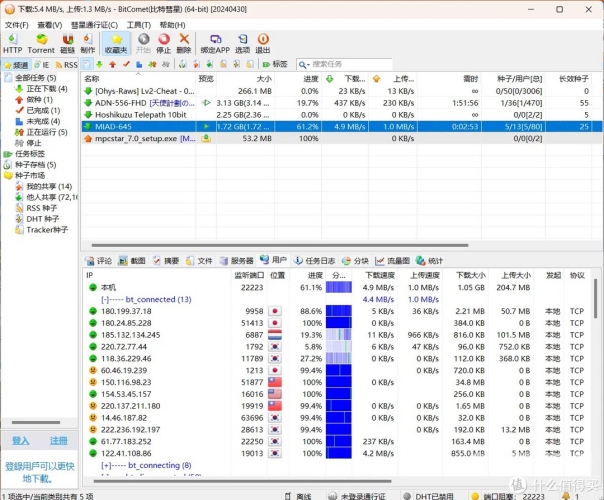
Task: Click the HTTP download toolbar icon
Action: [12, 44]
